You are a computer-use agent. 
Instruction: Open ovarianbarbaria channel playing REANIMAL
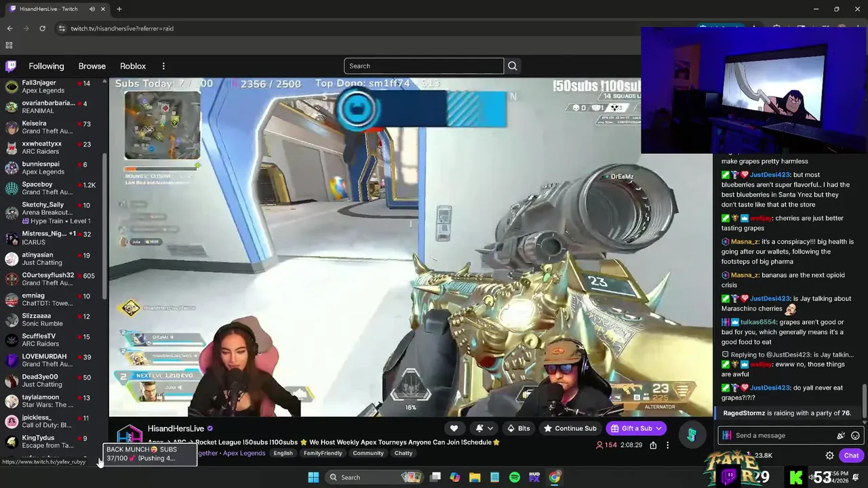click(x=53, y=107)
